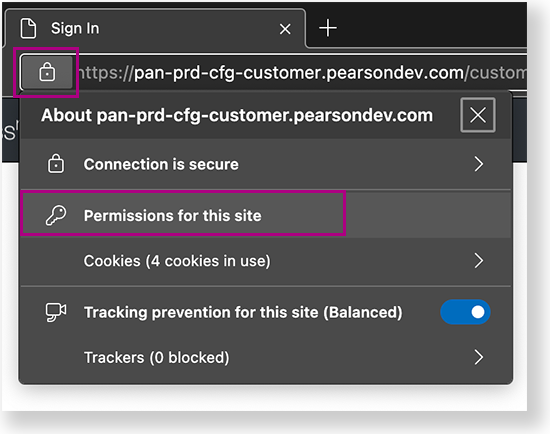Toggle tracking prevention for this site off
Image resolution: width=550 pixels, height=434 pixels.
coord(465,312)
